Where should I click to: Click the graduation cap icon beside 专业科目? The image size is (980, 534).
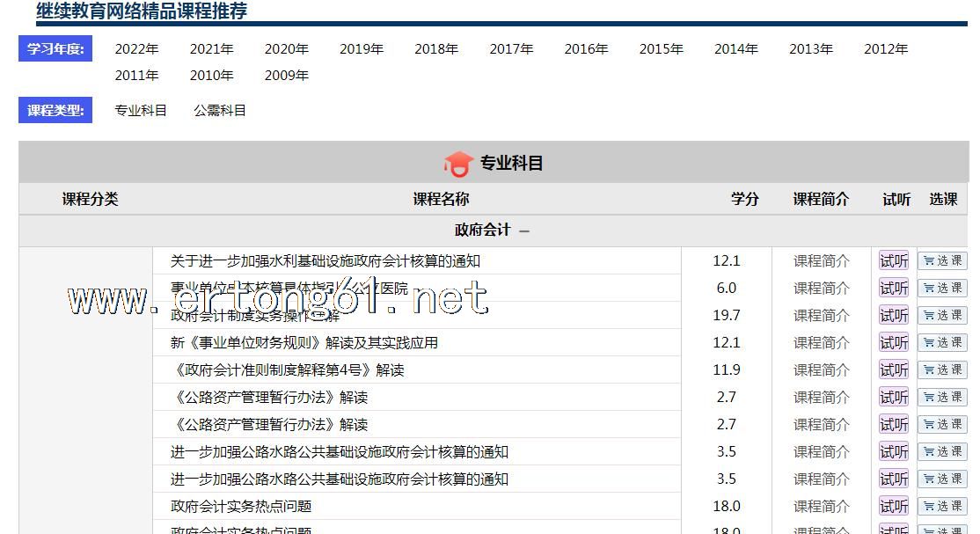coord(458,164)
